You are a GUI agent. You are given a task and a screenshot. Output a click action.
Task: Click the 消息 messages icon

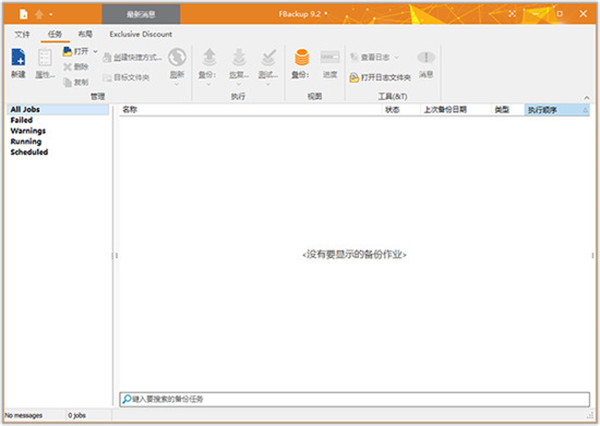(x=425, y=60)
